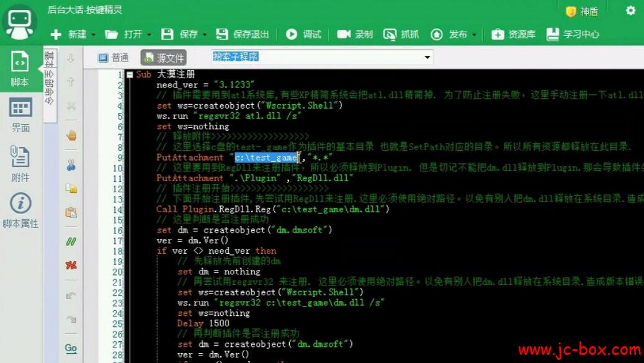Screen dimensions: 644x363
Task: Open settings via the gear icon
Action: pyautogui.click(x=630, y=11)
